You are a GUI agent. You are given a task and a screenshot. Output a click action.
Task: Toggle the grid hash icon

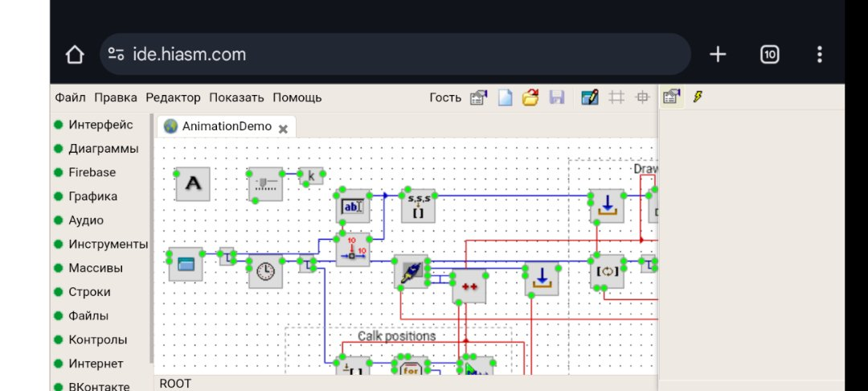616,98
